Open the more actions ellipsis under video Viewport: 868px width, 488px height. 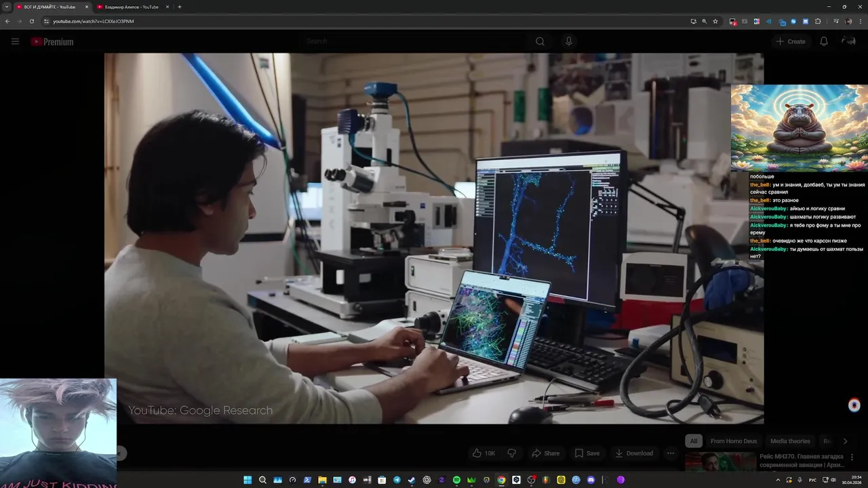coord(671,453)
